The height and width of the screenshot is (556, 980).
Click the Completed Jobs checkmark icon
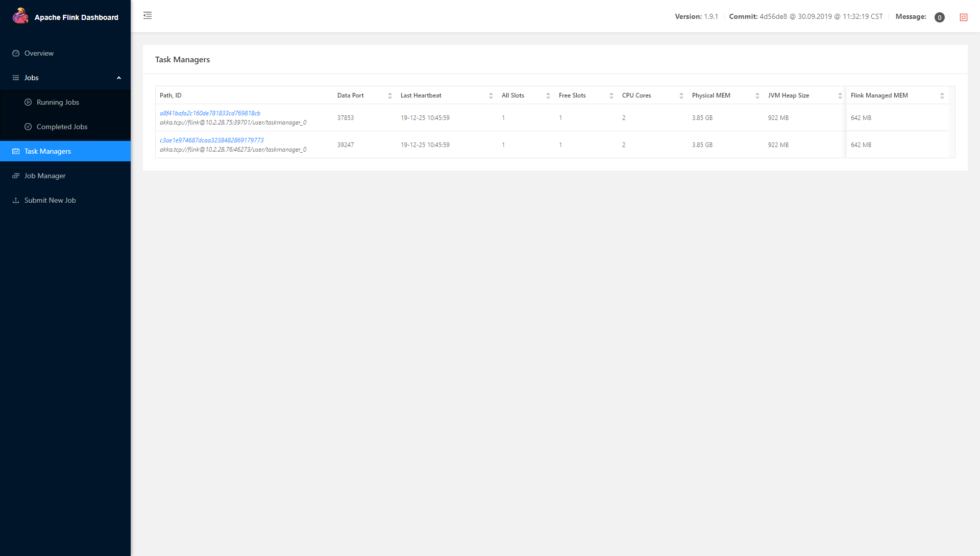click(28, 127)
